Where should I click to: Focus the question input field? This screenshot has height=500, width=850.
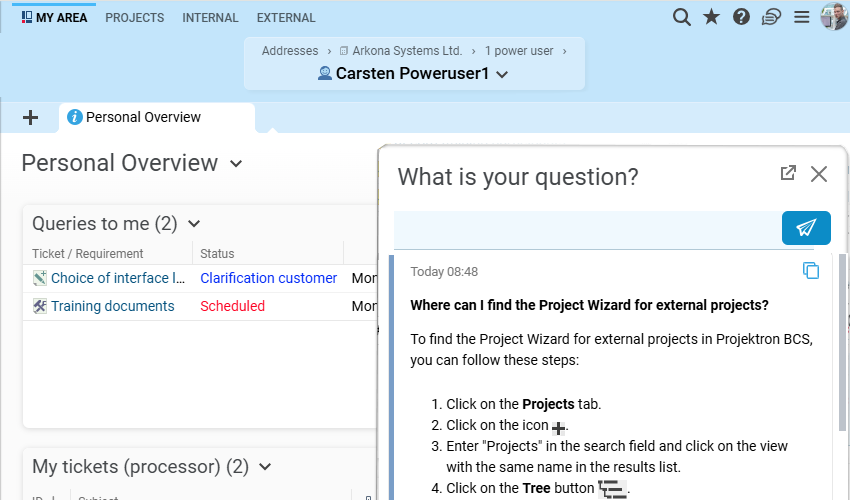pyautogui.click(x=588, y=229)
